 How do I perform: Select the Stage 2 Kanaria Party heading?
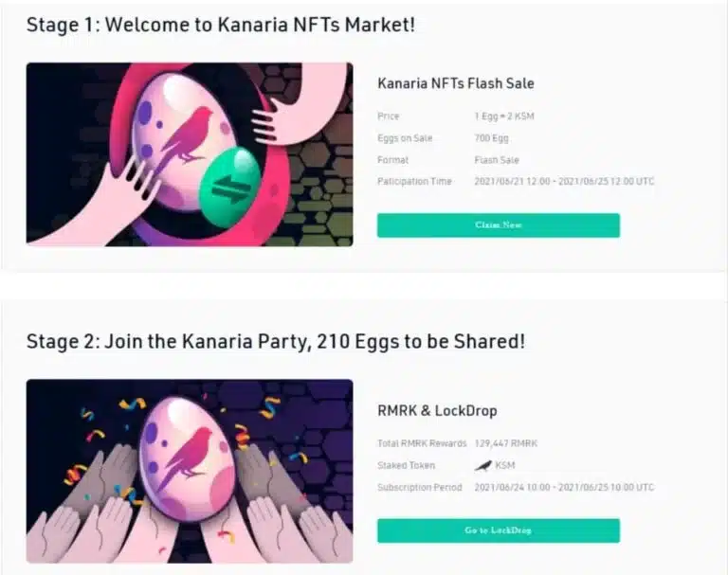coord(275,341)
